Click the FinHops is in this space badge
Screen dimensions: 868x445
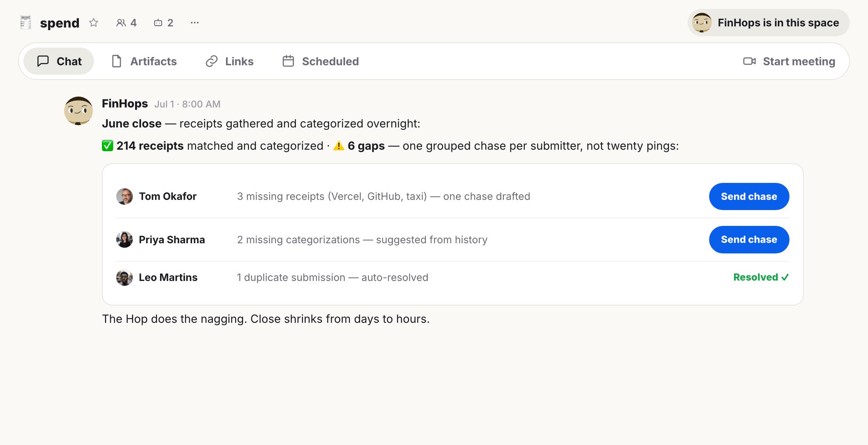[768, 23]
